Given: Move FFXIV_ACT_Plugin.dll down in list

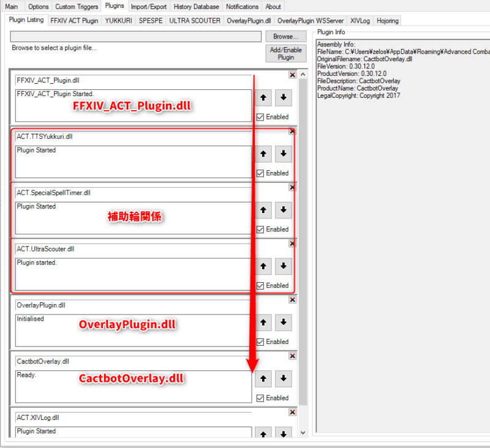Looking at the screenshot, I should tap(284, 97).
